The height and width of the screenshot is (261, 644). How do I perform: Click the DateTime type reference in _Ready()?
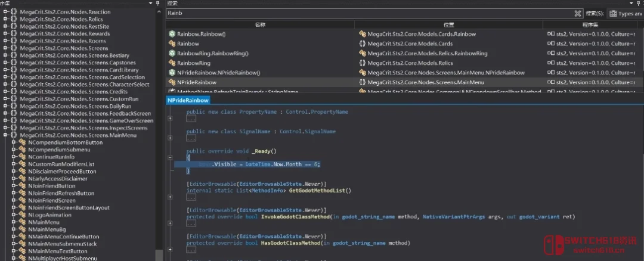259,164
